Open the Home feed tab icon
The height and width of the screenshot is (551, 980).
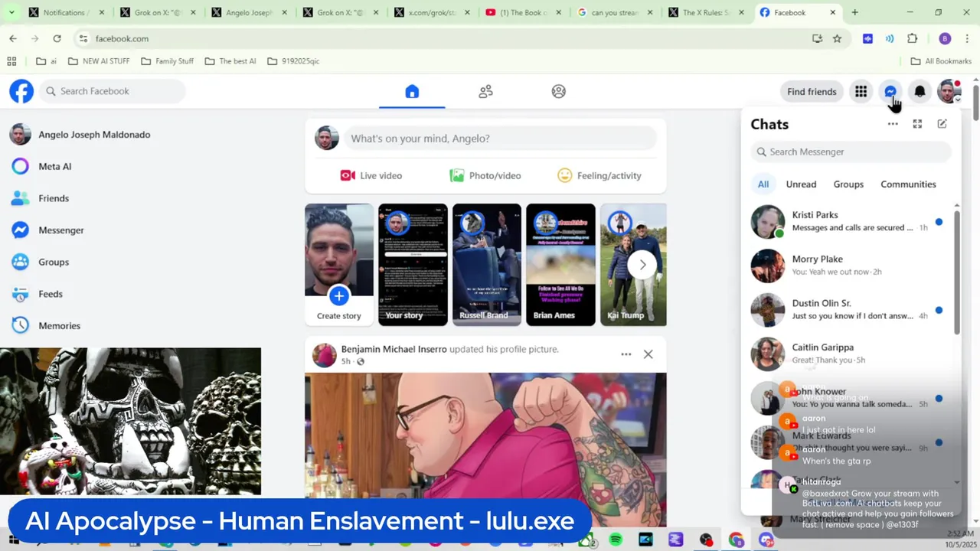(x=412, y=92)
